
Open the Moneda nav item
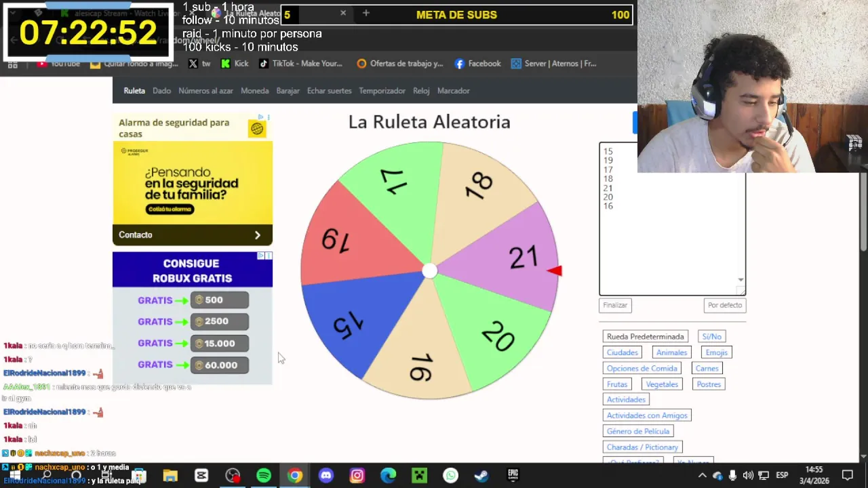pyautogui.click(x=255, y=91)
